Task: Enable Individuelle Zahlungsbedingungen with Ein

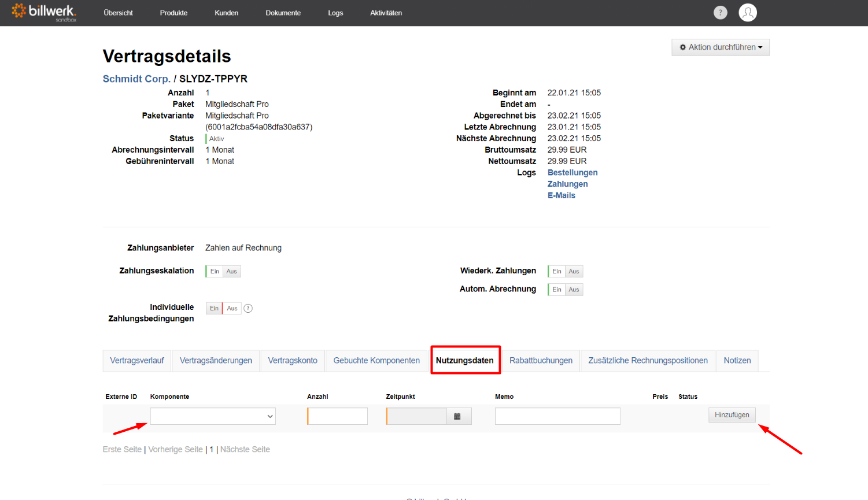Action: pos(214,308)
